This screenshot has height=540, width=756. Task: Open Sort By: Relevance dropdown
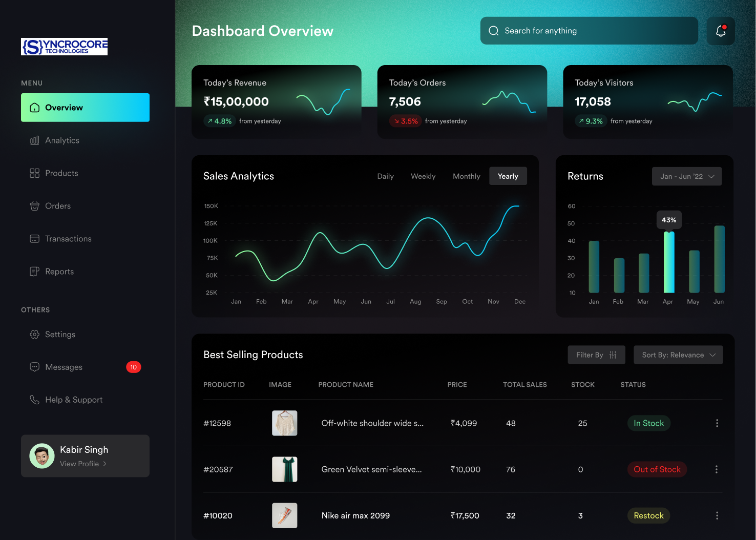(678, 355)
